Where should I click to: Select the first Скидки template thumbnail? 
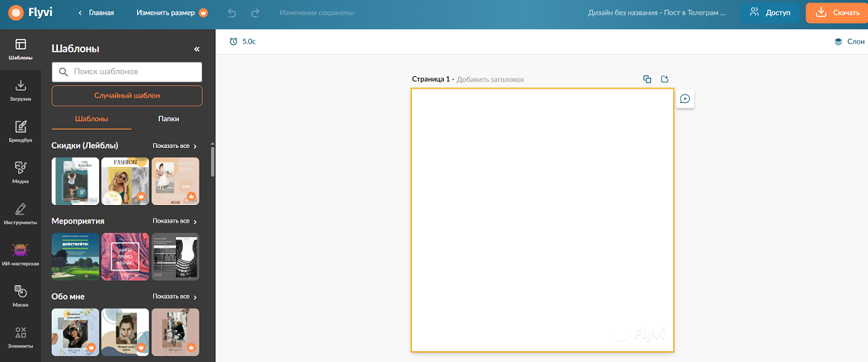[75, 181]
